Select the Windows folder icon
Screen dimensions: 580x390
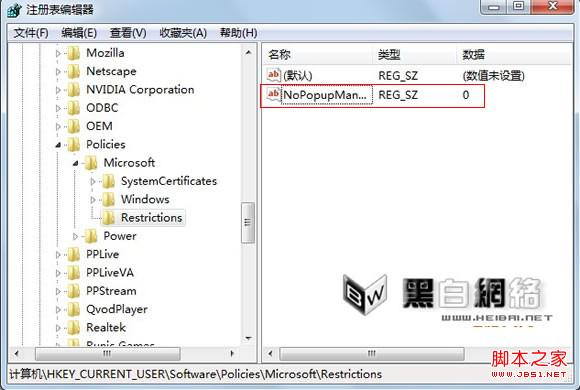[x=108, y=200]
